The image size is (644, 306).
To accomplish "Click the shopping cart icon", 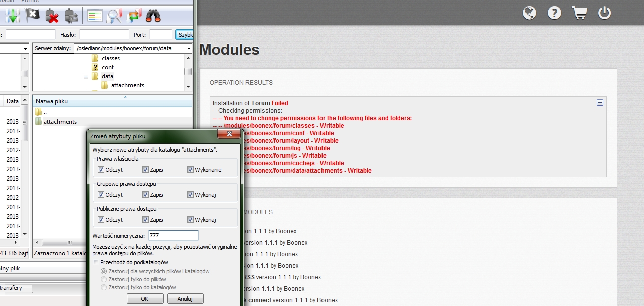I will (579, 13).
